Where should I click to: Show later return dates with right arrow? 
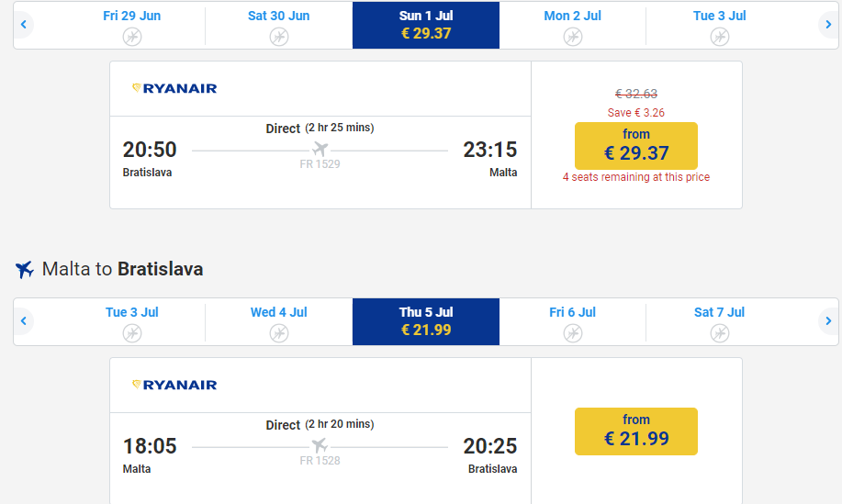pos(828,321)
